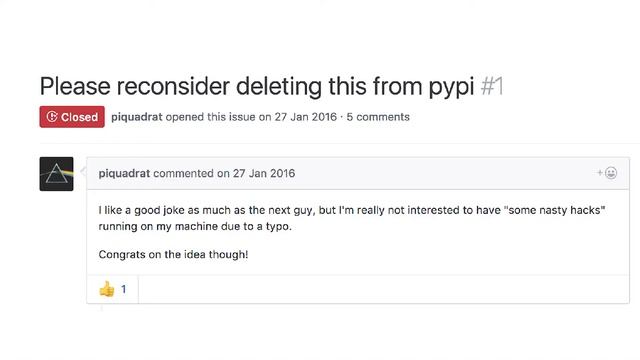Click the 5 comments count text
This screenshot has height=360, width=640.
pos(378,117)
